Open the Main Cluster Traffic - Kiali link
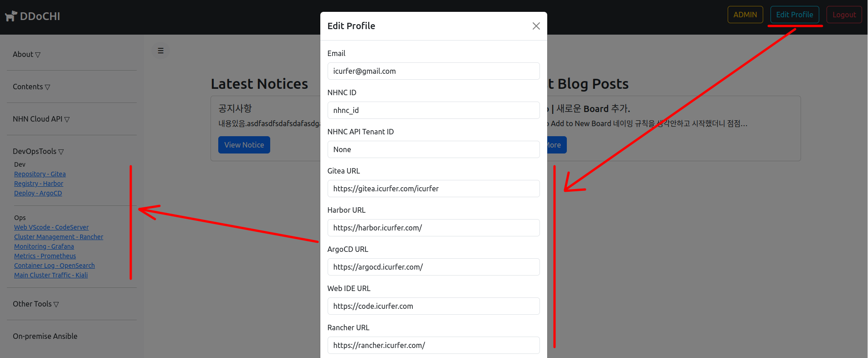868x358 pixels. pos(51,275)
